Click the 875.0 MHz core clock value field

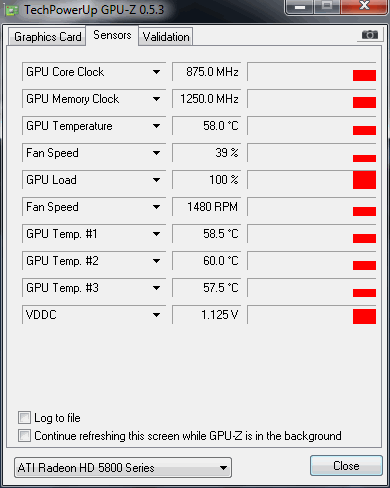[x=207, y=72]
